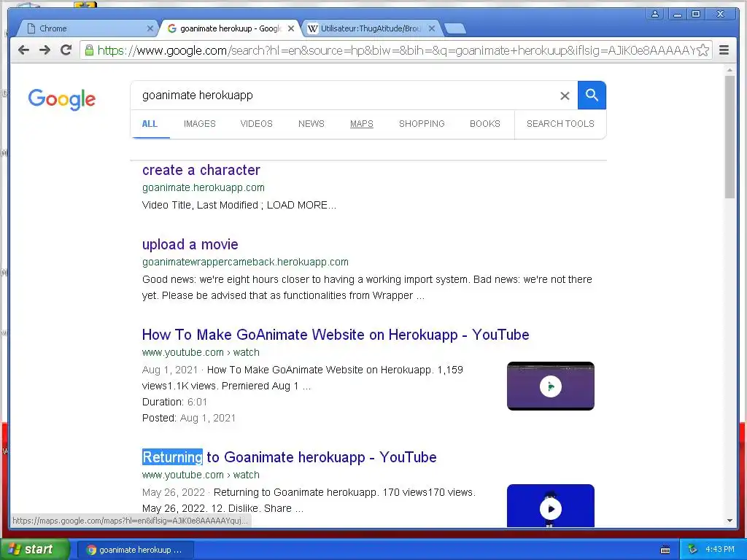747x560 pixels.
Task: Open the Chrome user profile icon
Action: click(x=655, y=14)
